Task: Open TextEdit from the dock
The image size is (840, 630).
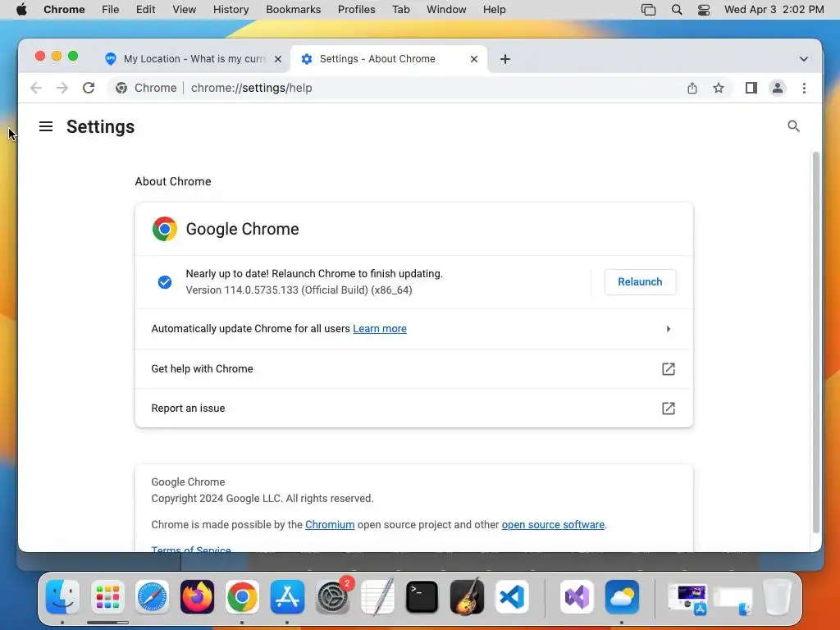Action: coord(377,596)
